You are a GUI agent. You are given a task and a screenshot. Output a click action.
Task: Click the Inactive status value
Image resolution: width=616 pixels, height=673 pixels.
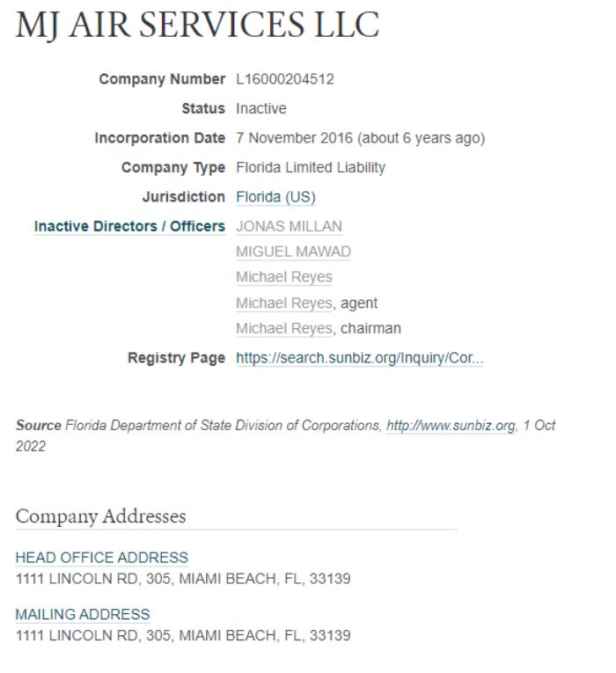coord(260,109)
